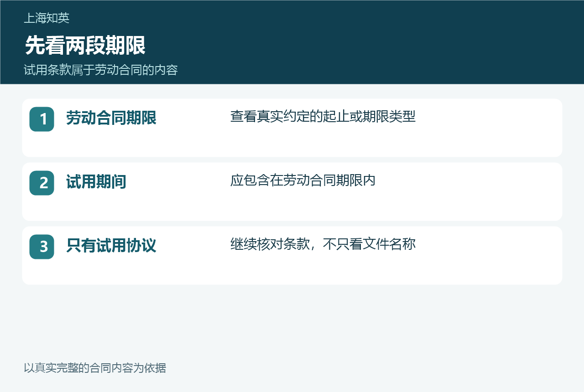Click the slide title 先看两段期限
This screenshot has height=392, width=584.
(x=85, y=46)
